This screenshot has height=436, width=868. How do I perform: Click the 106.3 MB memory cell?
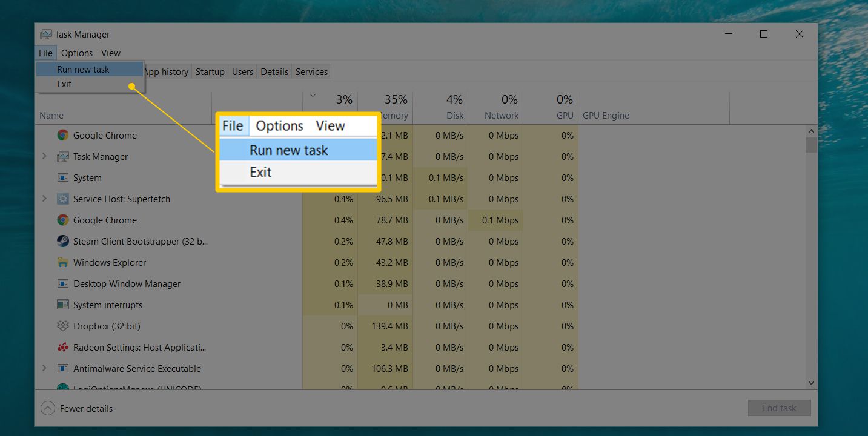point(385,368)
